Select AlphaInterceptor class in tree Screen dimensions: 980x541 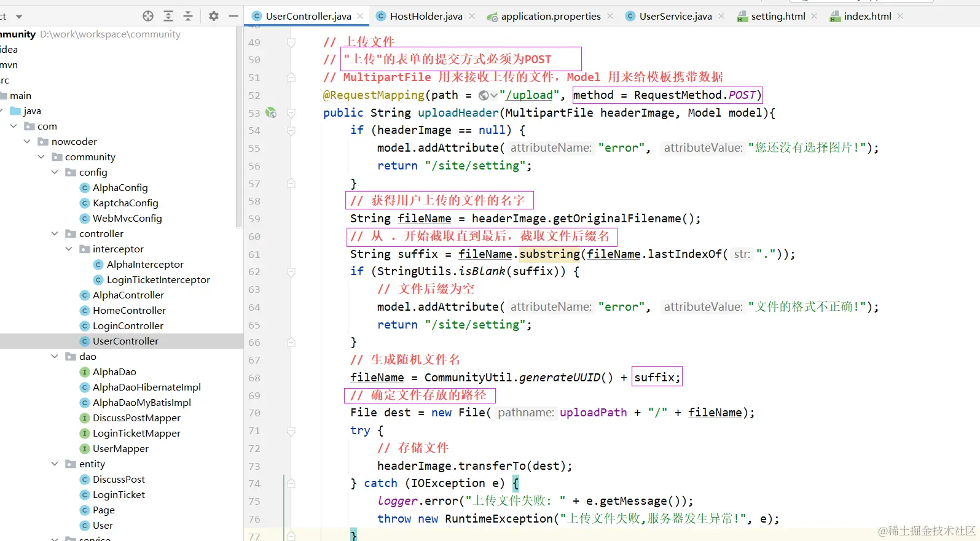145,264
